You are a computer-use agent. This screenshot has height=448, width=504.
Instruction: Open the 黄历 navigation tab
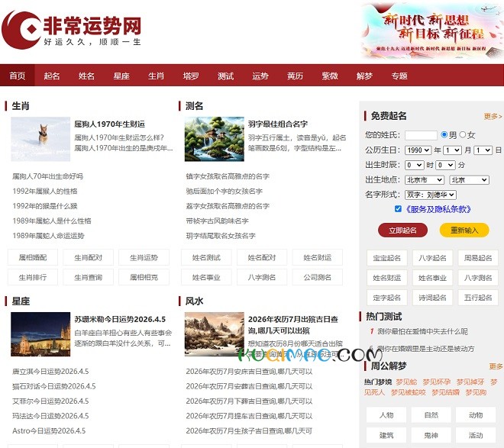(295, 76)
